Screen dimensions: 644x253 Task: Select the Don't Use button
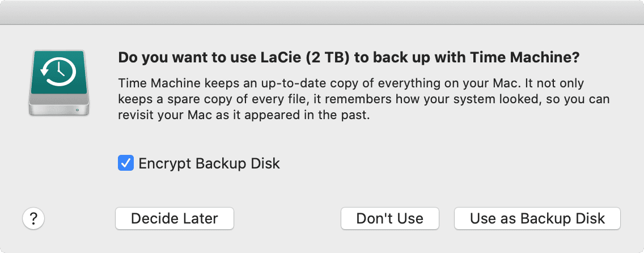390,218
